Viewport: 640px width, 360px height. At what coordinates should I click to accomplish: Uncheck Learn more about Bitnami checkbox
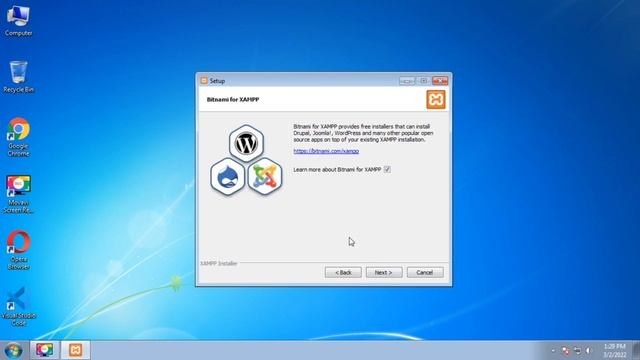click(387, 169)
